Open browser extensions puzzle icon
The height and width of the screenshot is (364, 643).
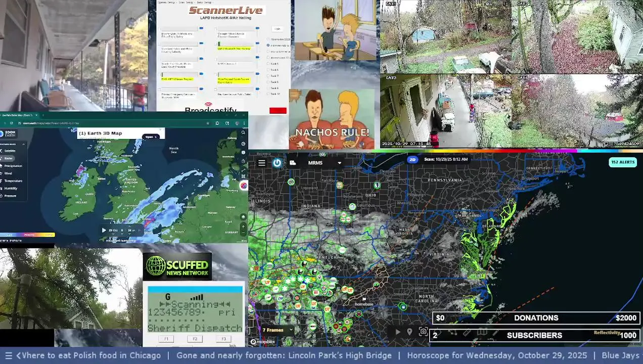coord(217,123)
